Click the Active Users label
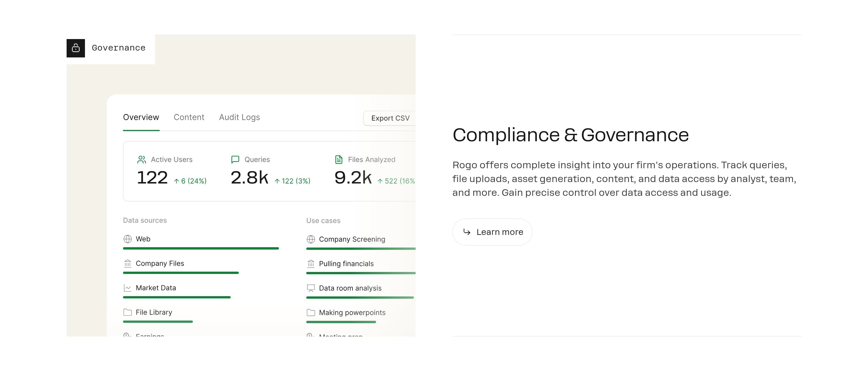The height and width of the screenshot is (371, 868). 172,159
